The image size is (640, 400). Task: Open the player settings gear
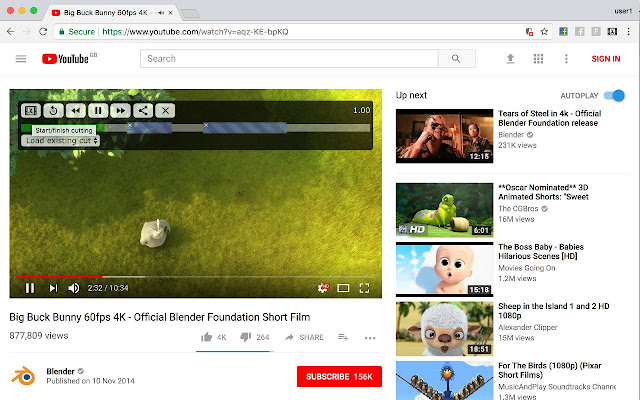pos(323,288)
